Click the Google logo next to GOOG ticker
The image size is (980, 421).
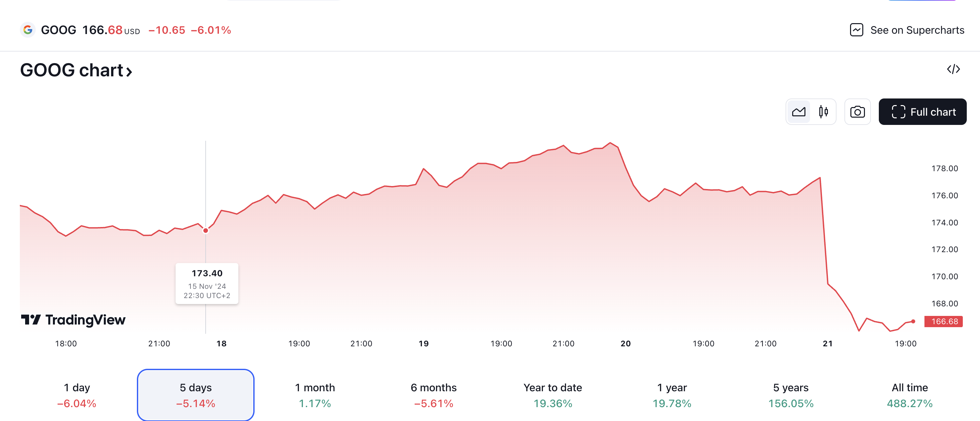pyautogui.click(x=28, y=30)
